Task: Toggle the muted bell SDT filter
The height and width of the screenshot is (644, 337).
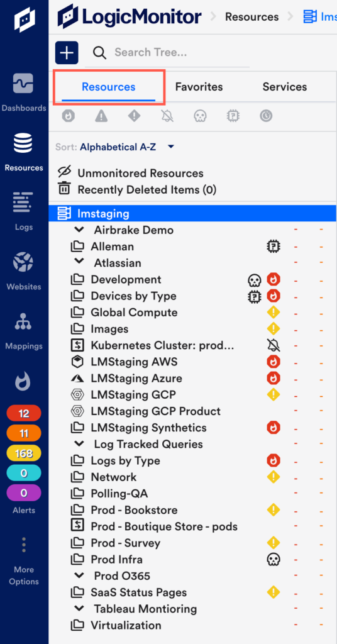Action: [x=167, y=116]
